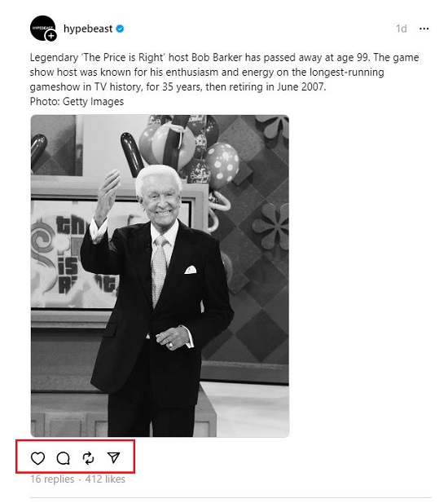Click the 'Photo: Getty Images' credit line
Image resolution: width=448 pixels, height=503 pixels.
[77, 102]
